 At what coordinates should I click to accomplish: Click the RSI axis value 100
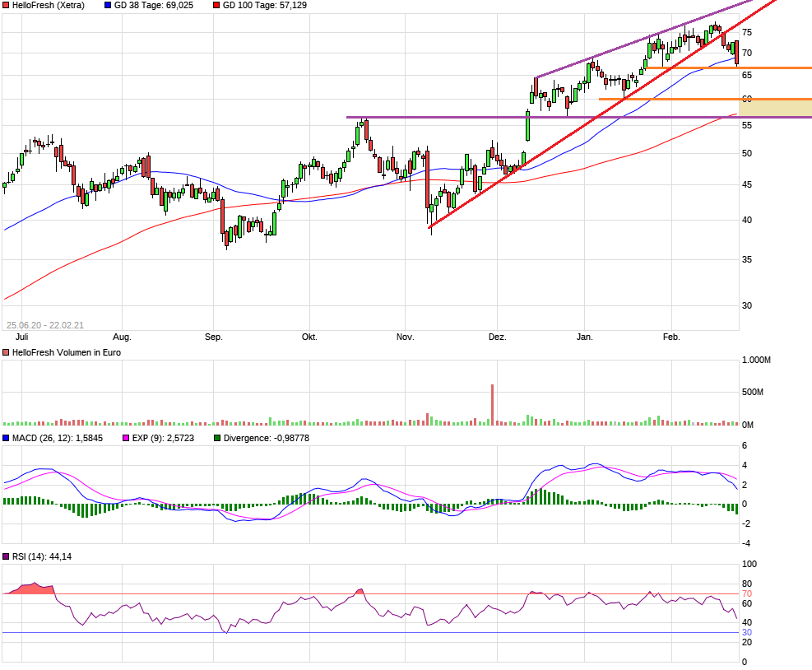pos(749,565)
